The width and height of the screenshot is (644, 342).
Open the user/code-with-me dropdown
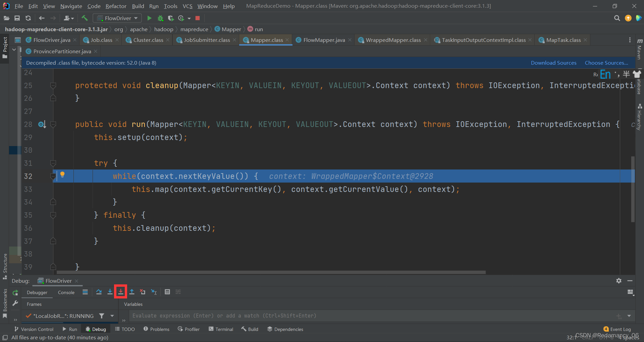coord(69,18)
